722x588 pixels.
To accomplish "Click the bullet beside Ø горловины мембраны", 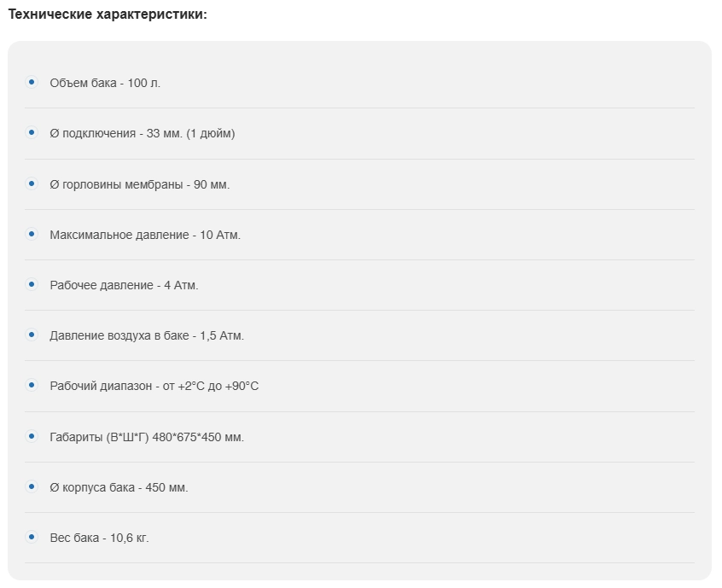I will [x=32, y=183].
